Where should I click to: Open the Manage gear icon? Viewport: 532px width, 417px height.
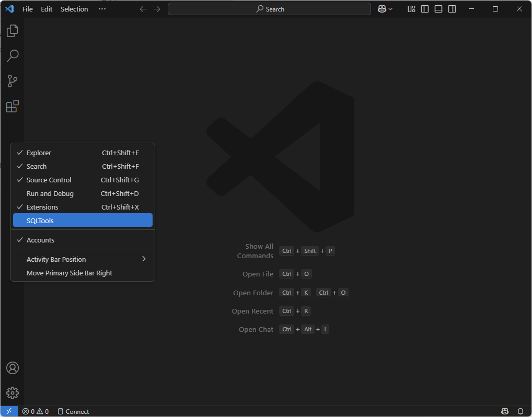tap(13, 393)
